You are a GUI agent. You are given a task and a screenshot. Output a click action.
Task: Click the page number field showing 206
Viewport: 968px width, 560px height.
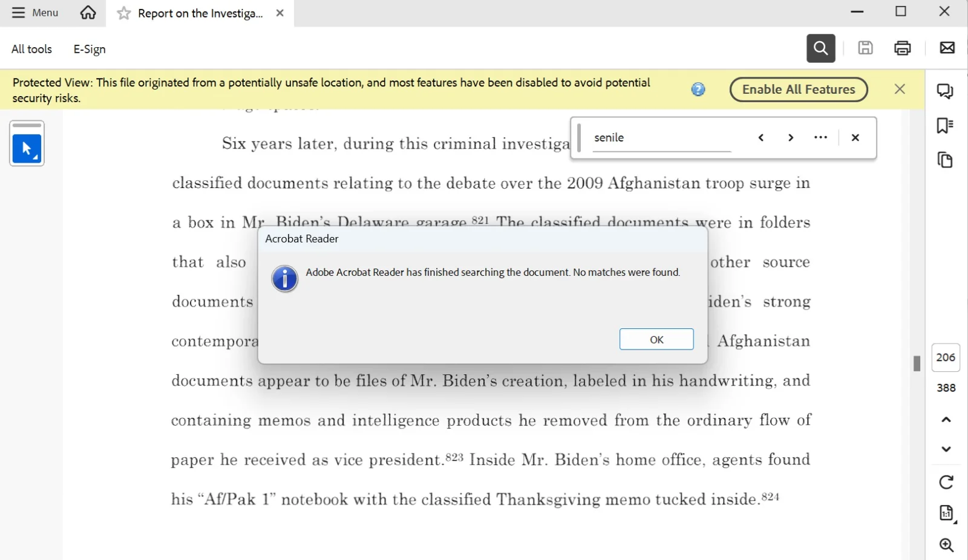click(x=946, y=357)
